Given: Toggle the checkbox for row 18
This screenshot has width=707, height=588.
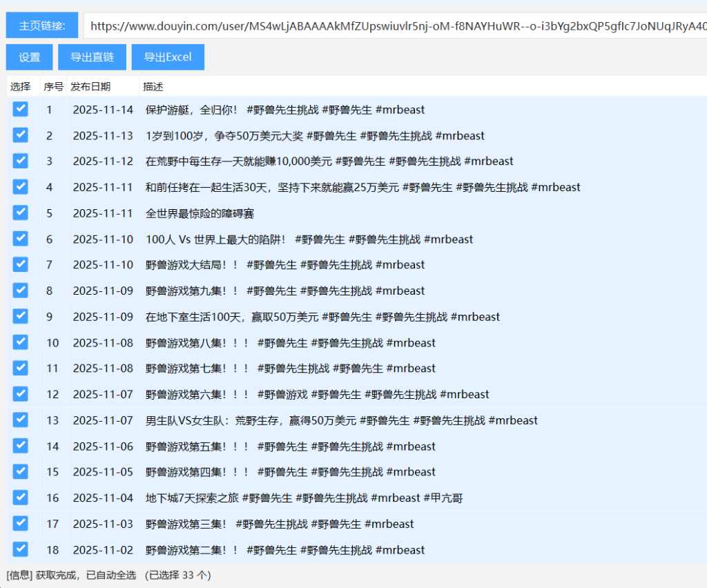Looking at the screenshot, I should (x=21, y=549).
